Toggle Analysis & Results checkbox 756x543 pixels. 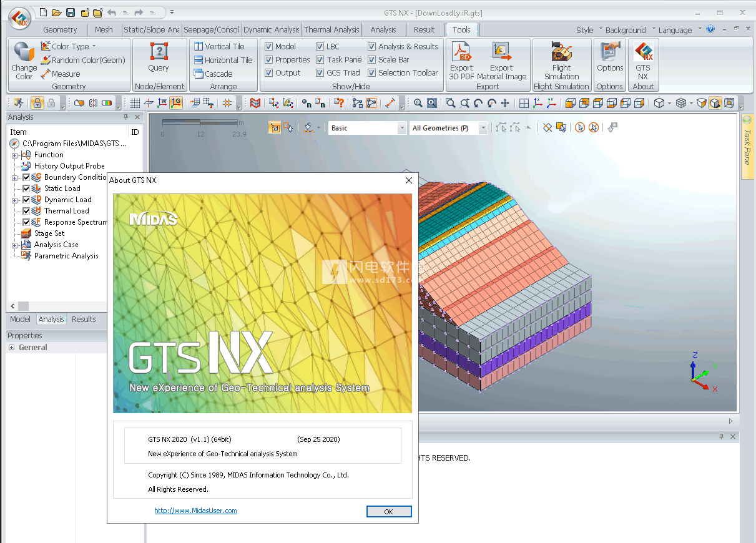pos(371,46)
